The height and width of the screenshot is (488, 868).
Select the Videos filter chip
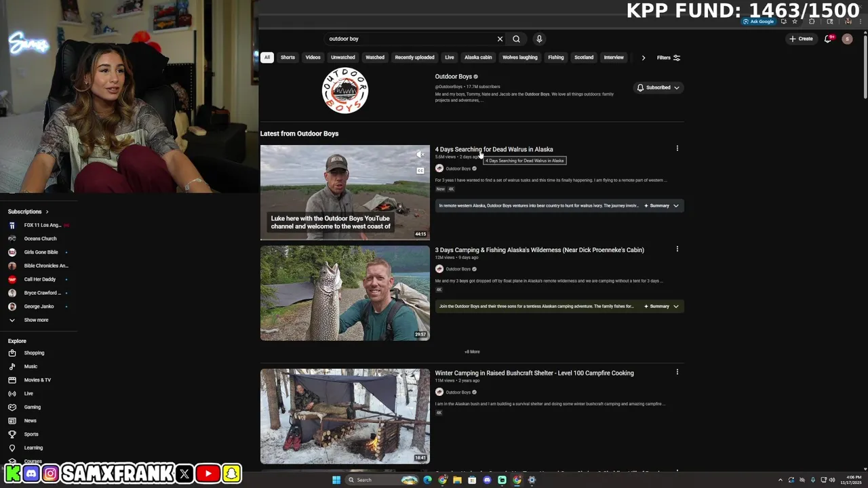click(313, 58)
